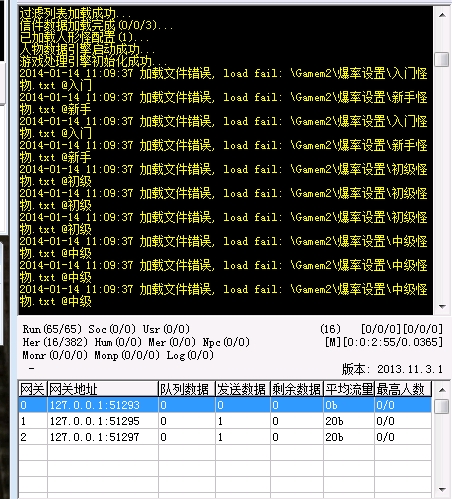Image resolution: width=452 pixels, height=499 pixels.
Task: Select gateway row 127.0.0.1:51293
Action: pos(225,405)
